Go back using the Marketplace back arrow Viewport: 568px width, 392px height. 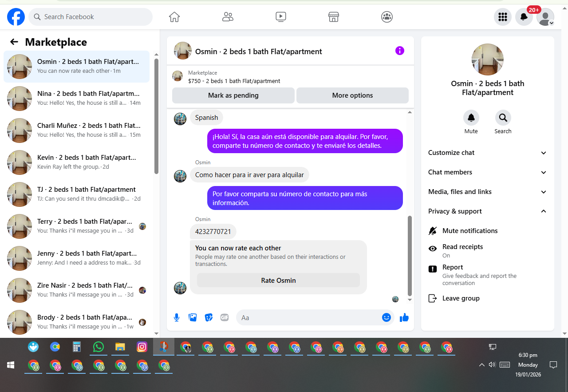pyautogui.click(x=14, y=42)
